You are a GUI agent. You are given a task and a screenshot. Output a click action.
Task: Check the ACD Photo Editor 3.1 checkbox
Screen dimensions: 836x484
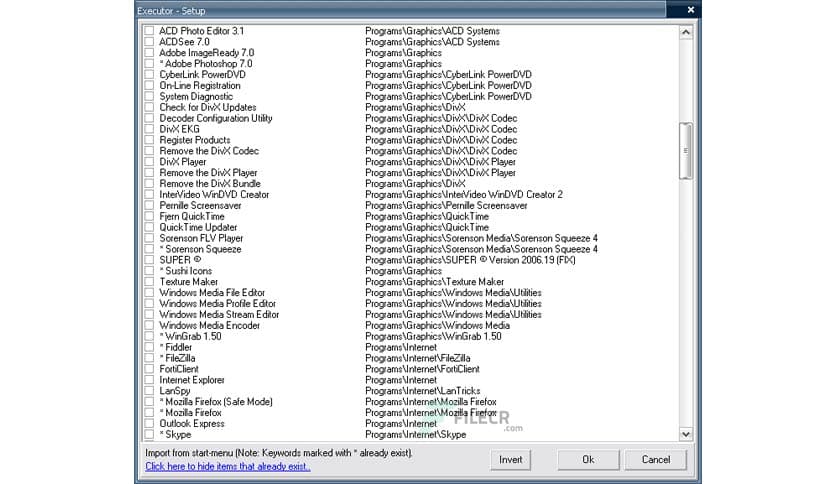point(149,31)
